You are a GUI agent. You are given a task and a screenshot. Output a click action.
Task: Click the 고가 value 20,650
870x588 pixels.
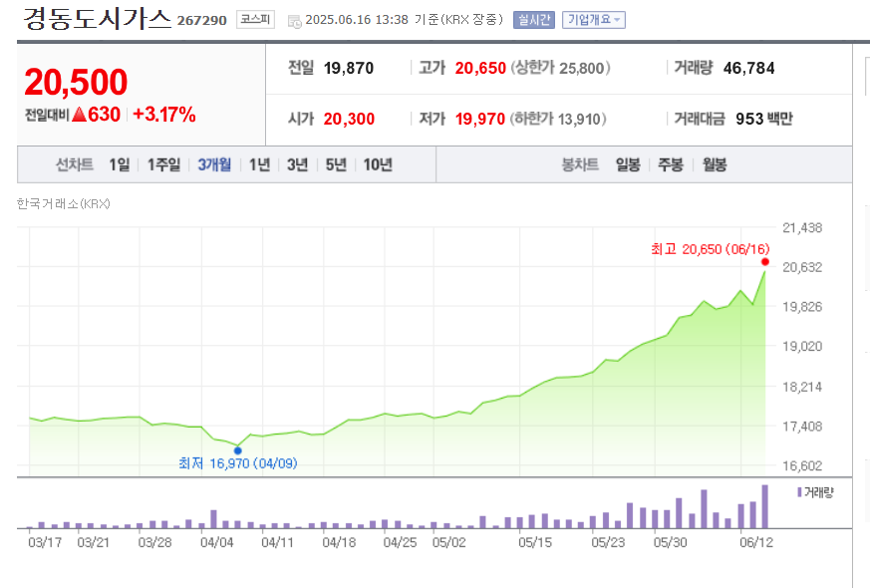pos(480,68)
